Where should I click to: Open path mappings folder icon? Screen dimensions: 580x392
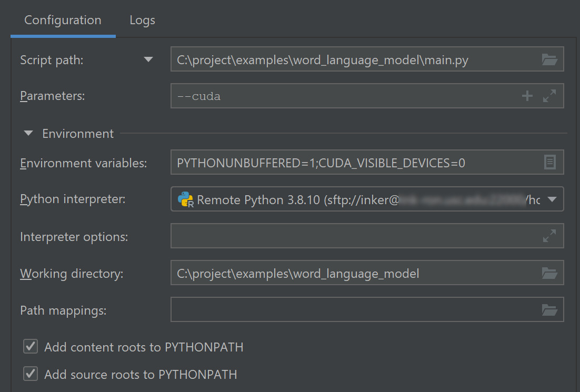[549, 309]
